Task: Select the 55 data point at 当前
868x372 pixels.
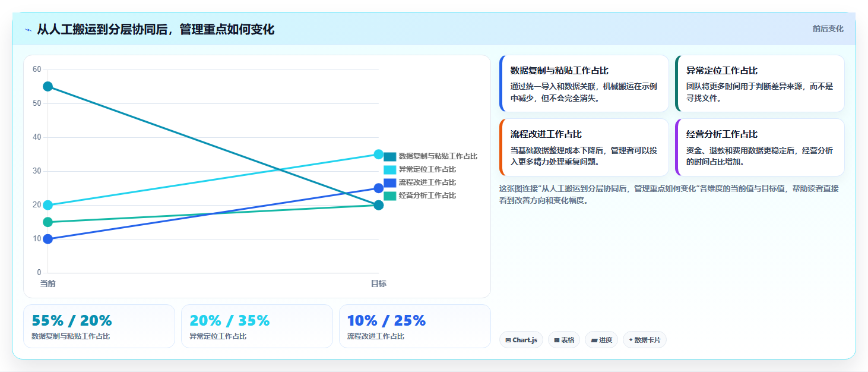Action: pos(47,86)
